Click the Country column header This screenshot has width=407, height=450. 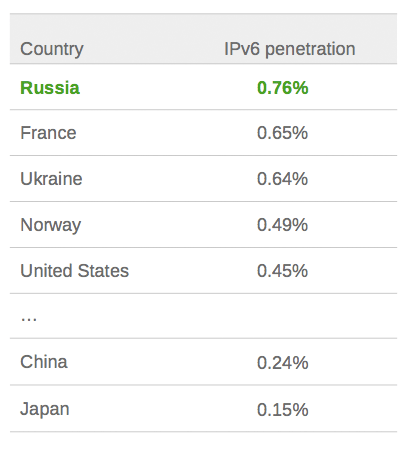click(x=52, y=49)
